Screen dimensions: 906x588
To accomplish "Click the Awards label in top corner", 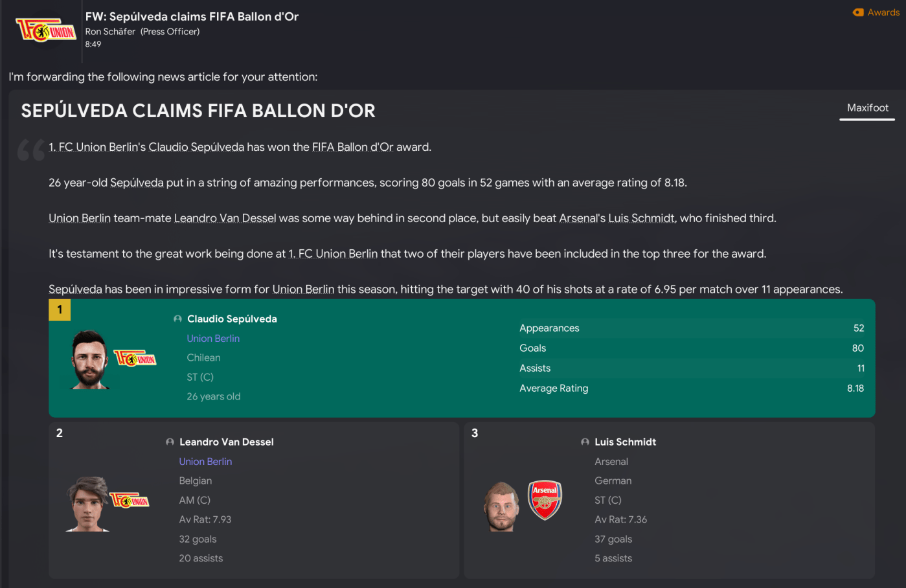I will [883, 12].
